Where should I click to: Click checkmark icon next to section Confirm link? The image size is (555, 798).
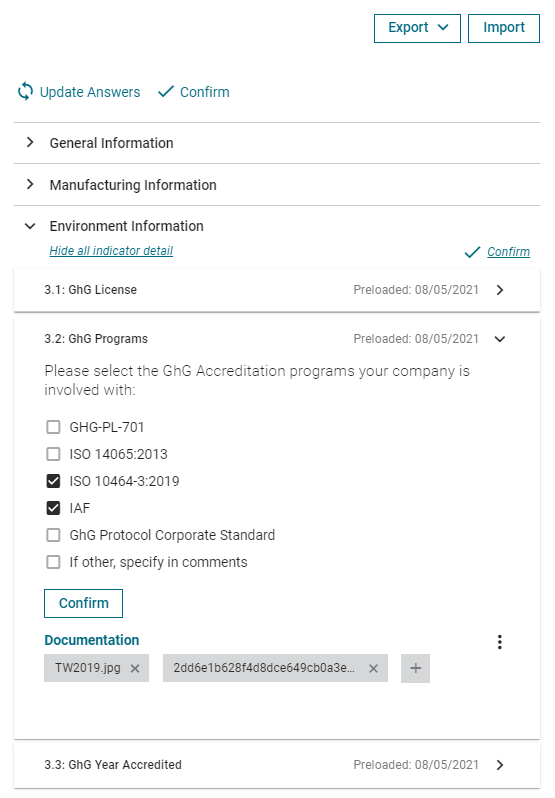(472, 252)
